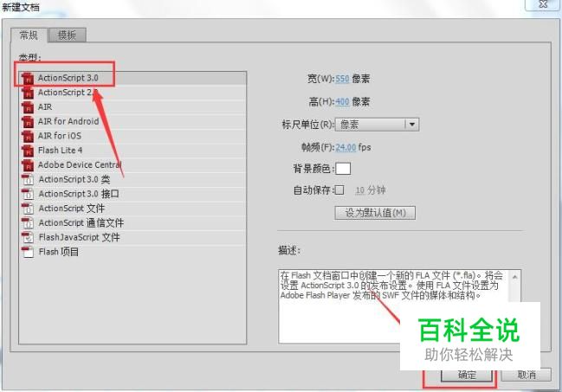Click the ActionScript 3.0 类 icon
562x392 pixels.
pos(28,179)
